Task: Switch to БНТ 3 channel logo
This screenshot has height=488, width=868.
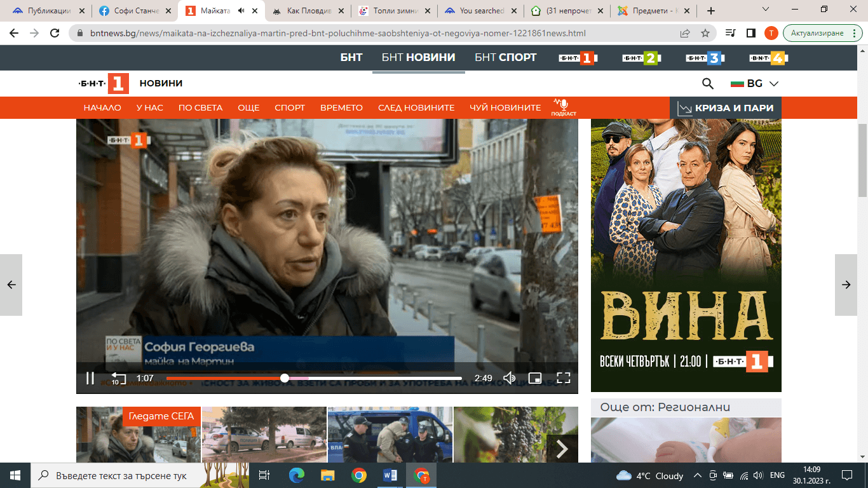Action: (705, 58)
